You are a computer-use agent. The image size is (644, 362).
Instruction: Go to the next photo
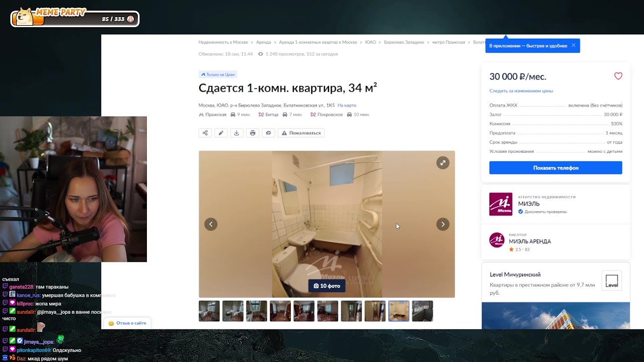point(443,224)
